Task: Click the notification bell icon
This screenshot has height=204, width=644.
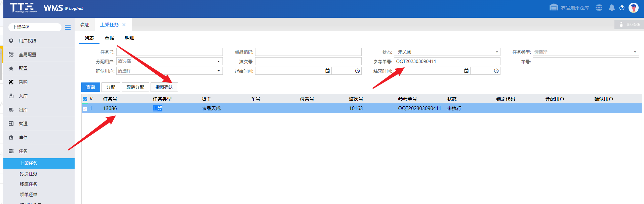Action: pyautogui.click(x=611, y=8)
